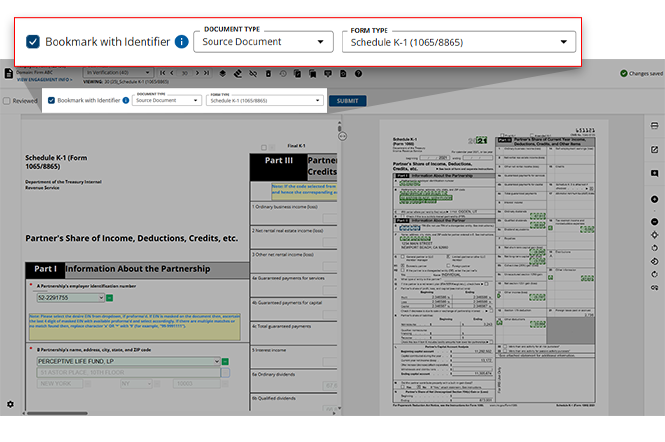665x442 pixels.
Task: Click the zoom out minus icon
Action: [x=654, y=222]
